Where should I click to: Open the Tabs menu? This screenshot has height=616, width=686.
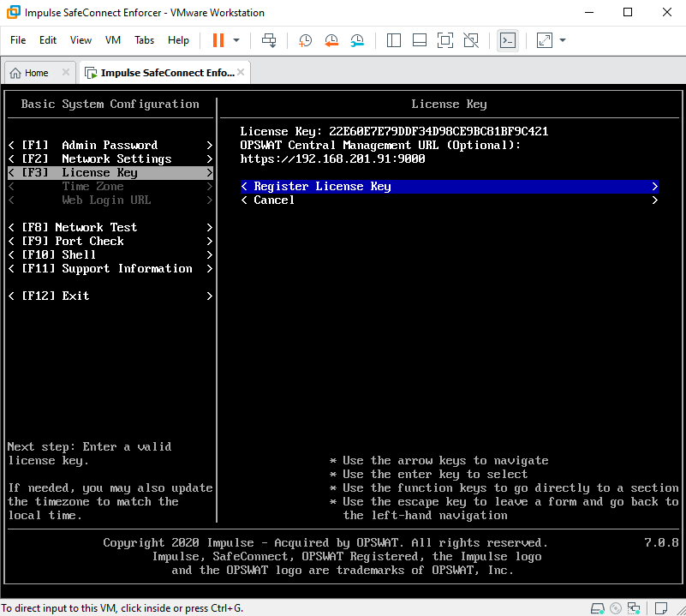coord(145,40)
